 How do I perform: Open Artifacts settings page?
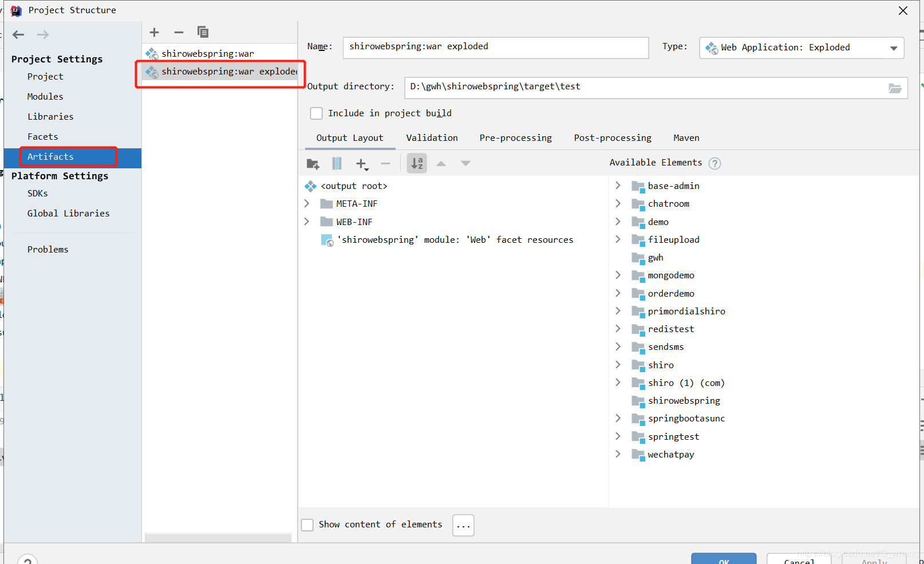click(x=73, y=158)
